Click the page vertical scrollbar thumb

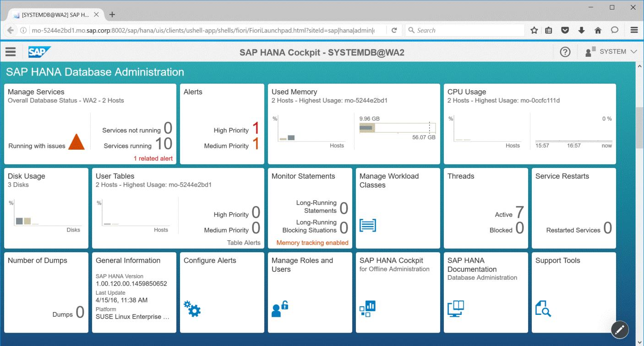tap(640, 128)
